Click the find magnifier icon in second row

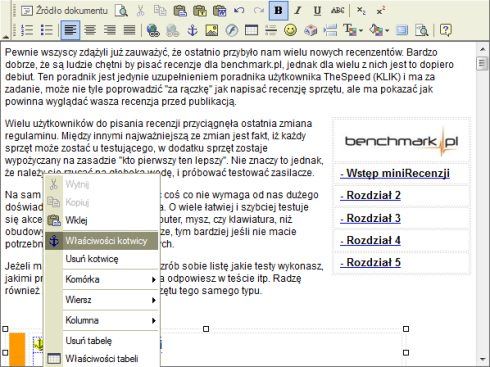click(x=422, y=30)
